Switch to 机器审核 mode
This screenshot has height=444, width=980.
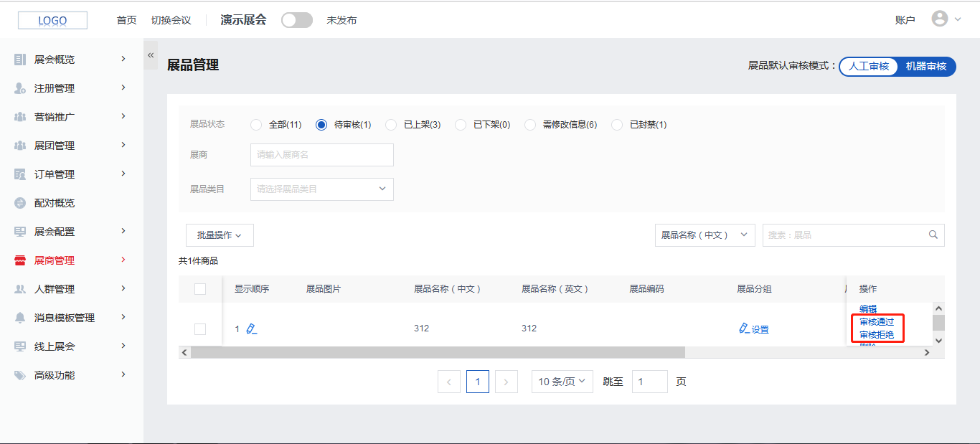tap(925, 67)
